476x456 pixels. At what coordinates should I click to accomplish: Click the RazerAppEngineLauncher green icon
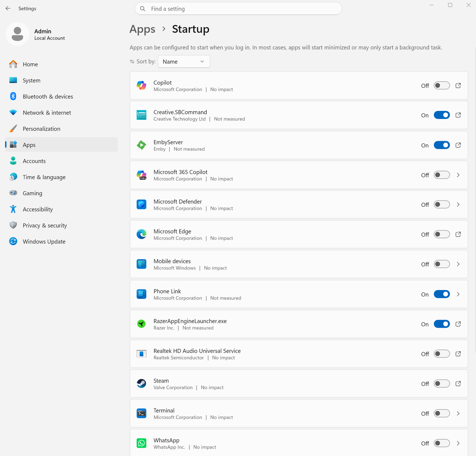(141, 324)
